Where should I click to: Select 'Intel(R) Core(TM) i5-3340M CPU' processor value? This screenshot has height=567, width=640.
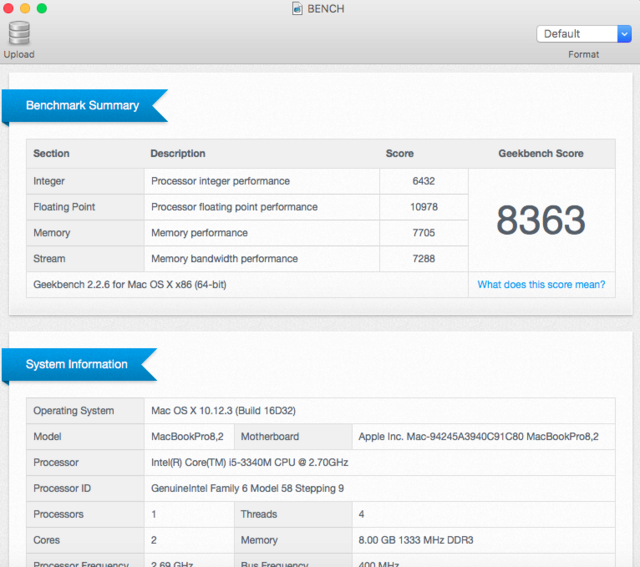pyautogui.click(x=249, y=462)
